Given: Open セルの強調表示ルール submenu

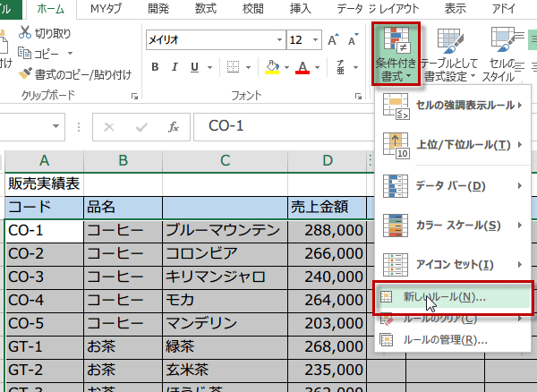Looking at the screenshot, I should coord(452,106).
